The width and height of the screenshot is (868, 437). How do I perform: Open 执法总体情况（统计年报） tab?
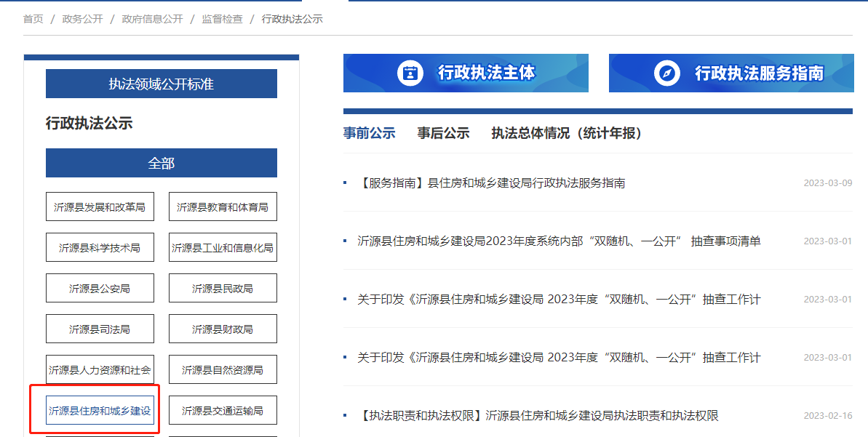tap(566, 133)
